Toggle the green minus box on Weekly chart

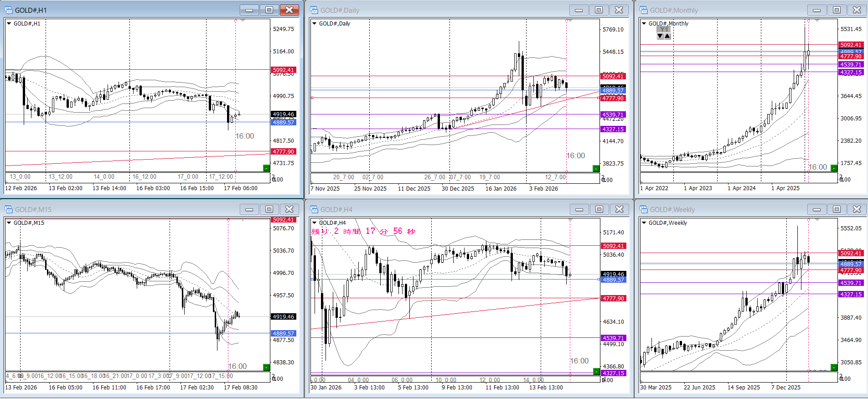[834, 367]
